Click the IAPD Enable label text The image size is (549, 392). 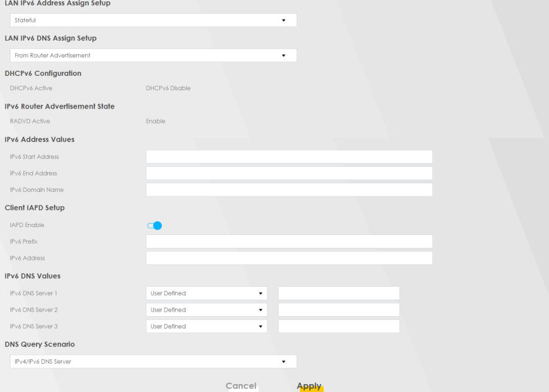point(28,225)
